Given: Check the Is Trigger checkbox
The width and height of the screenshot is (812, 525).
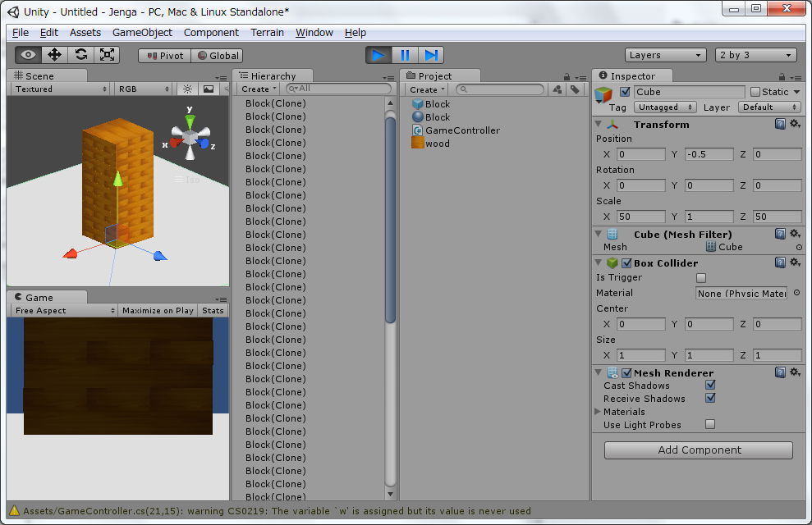Looking at the screenshot, I should click(701, 278).
